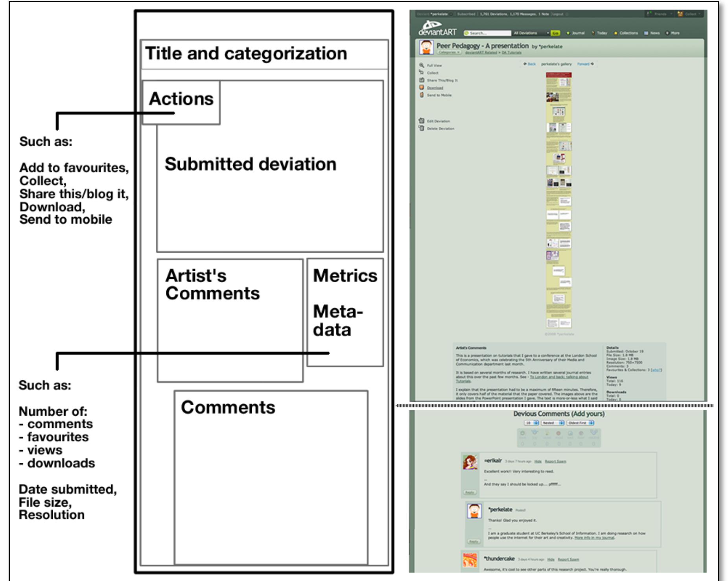728x581 pixels.
Task: Click Report Spam on erikair's comment
Action: [555, 461]
